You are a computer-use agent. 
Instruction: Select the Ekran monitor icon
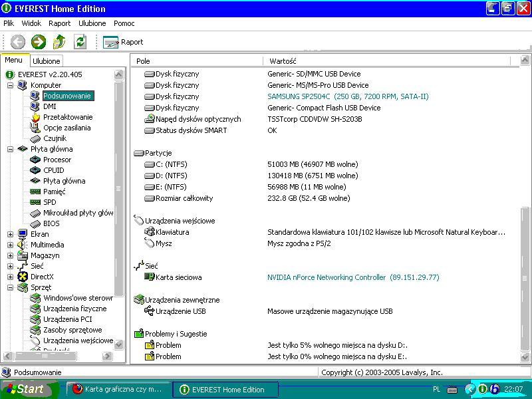pos(23,234)
